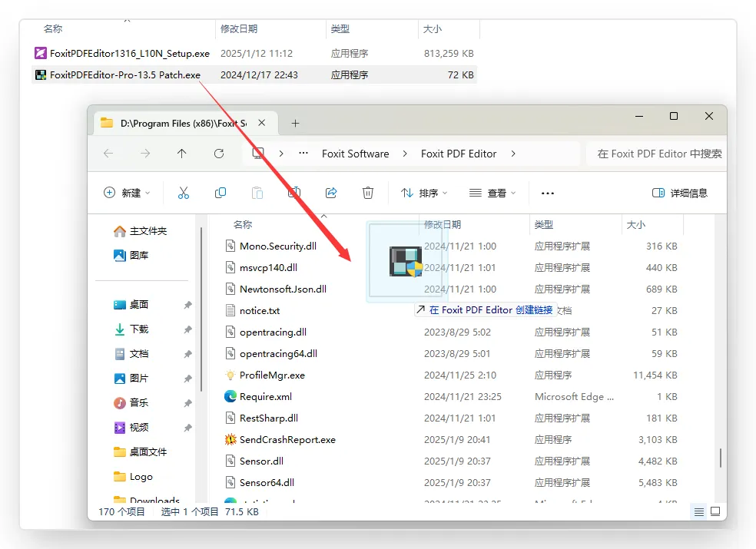Add a new Explorer tab
The image size is (756, 549).
(295, 124)
